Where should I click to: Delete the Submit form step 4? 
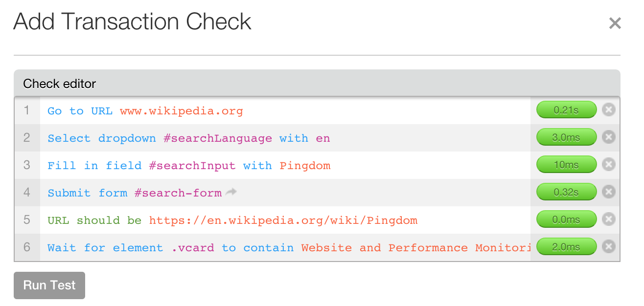pyautogui.click(x=608, y=192)
